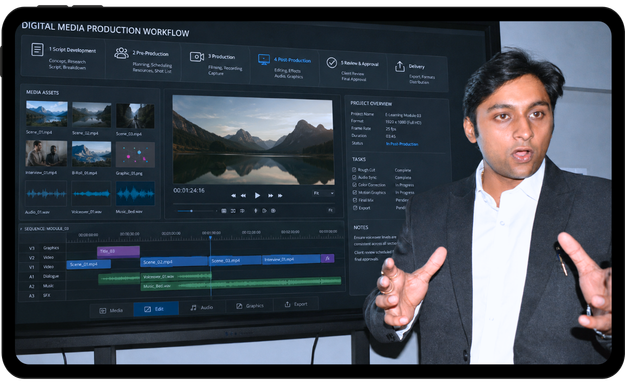The width and height of the screenshot is (625, 384).
Task: Click the play button under preview
Action: point(257,195)
